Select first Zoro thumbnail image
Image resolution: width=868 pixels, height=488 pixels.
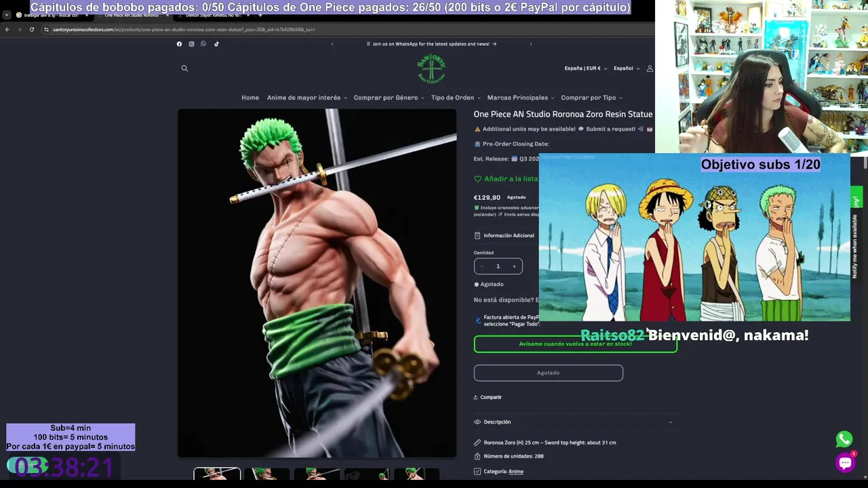tap(217, 474)
